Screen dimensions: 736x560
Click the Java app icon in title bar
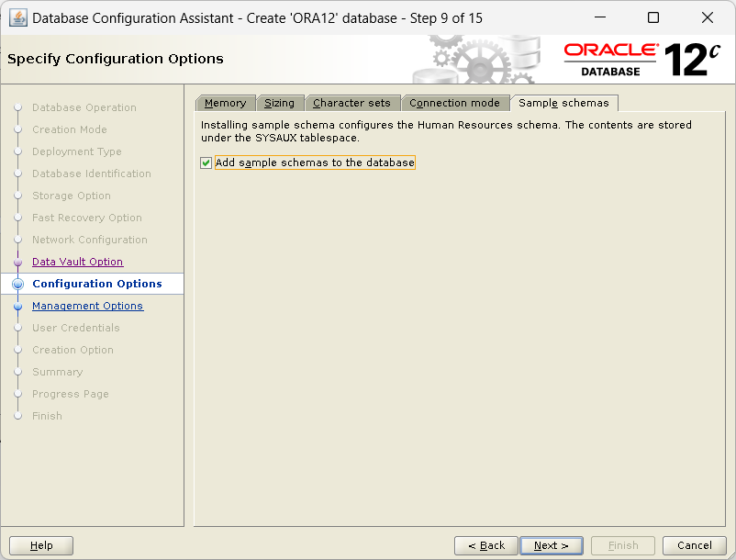[x=17, y=17]
